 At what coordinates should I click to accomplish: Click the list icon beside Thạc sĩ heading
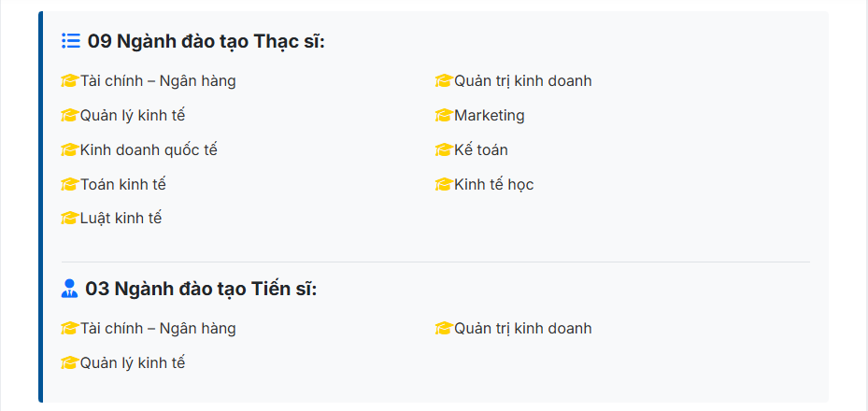coord(71,41)
